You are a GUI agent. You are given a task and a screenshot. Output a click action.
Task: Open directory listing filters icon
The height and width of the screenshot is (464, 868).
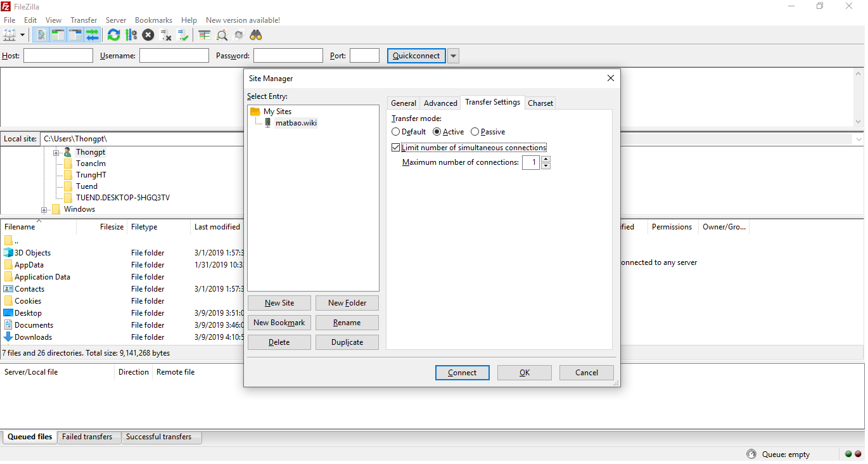click(x=204, y=35)
